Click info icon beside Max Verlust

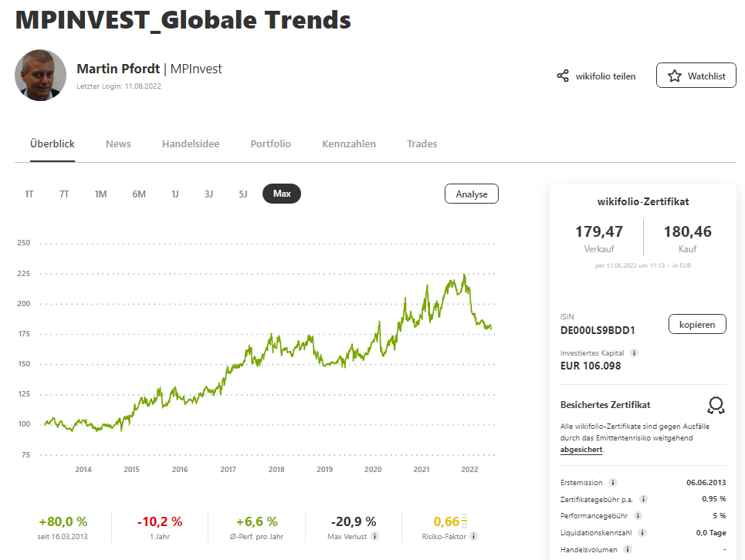pos(374,536)
